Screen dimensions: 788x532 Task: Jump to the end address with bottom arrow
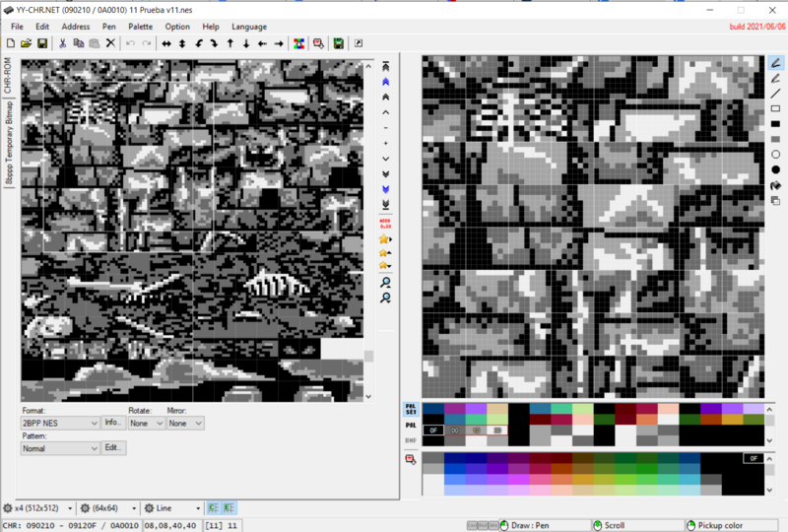point(385,205)
